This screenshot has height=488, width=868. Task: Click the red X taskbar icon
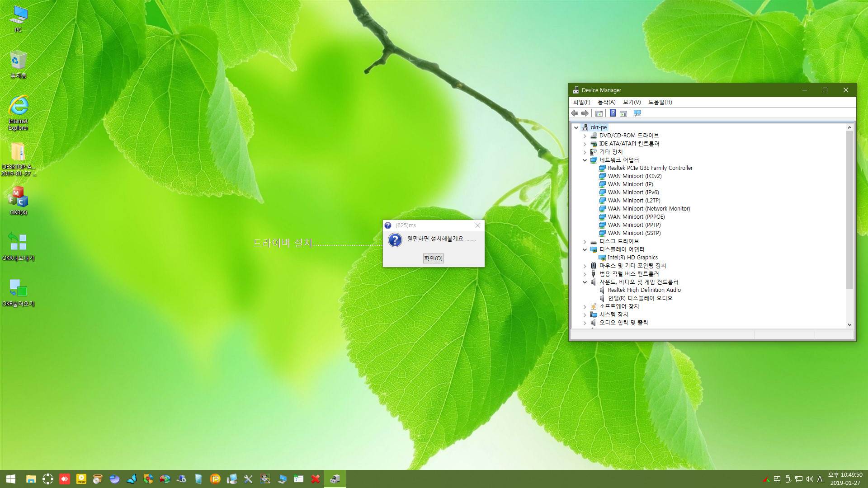pyautogui.click(x=316, y=479)
